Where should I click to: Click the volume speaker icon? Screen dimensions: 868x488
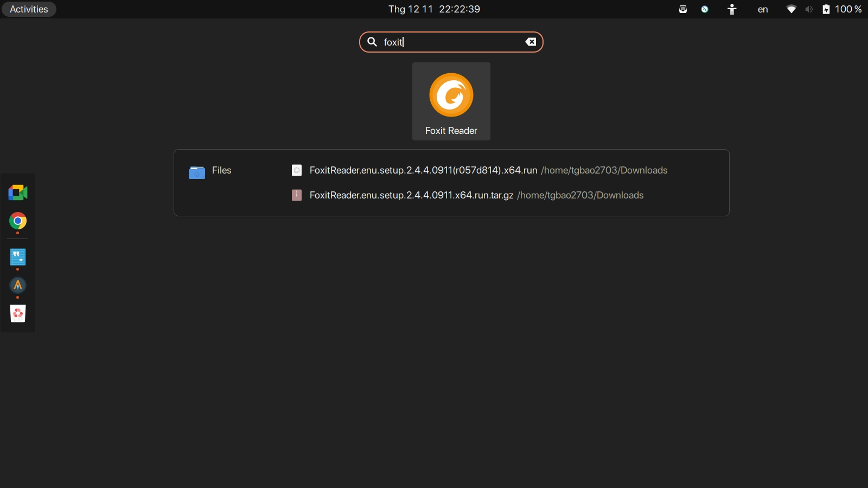point(809,9)
